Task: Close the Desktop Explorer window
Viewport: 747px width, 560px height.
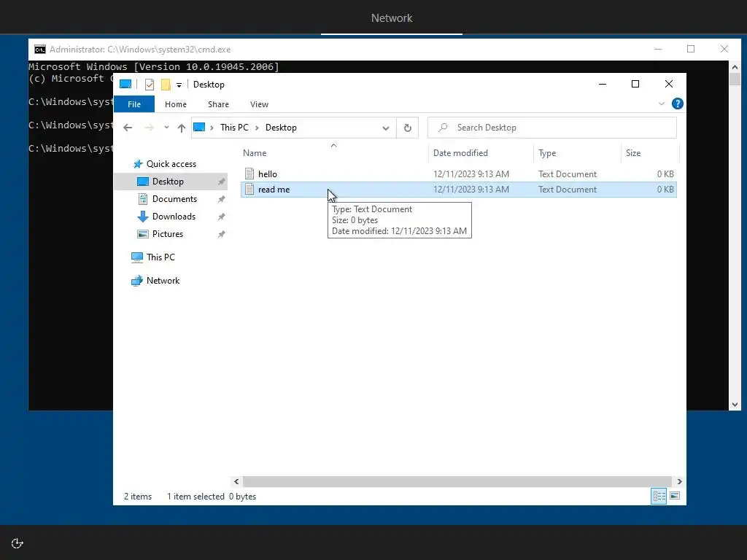Action: 669,85
